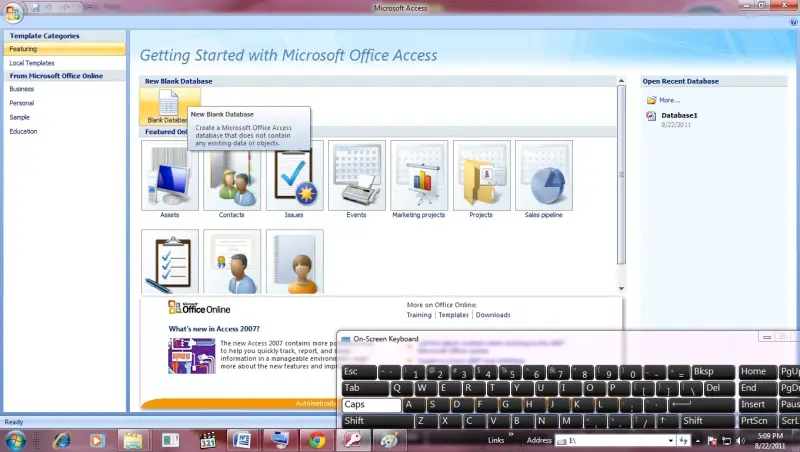Select the clipboard checklist template thumbnail
The height and width of the screenshot is (452, 800).
tap(170, 262)
